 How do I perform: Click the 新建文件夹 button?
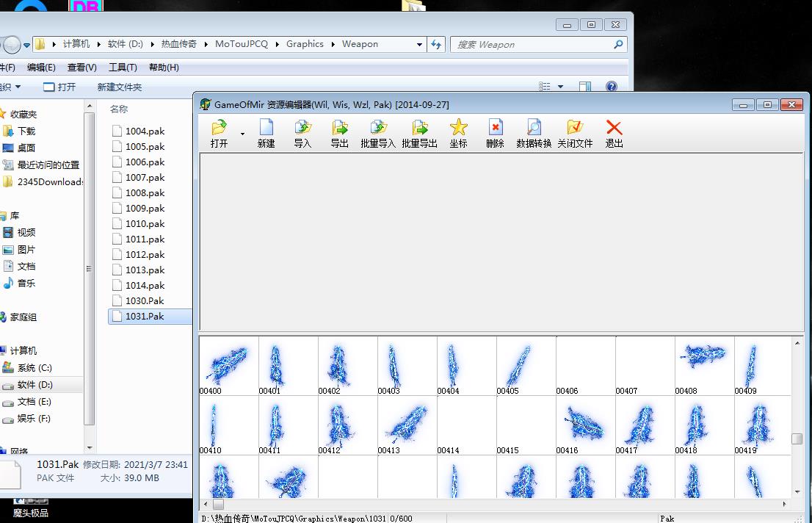(x=120, y=87)
